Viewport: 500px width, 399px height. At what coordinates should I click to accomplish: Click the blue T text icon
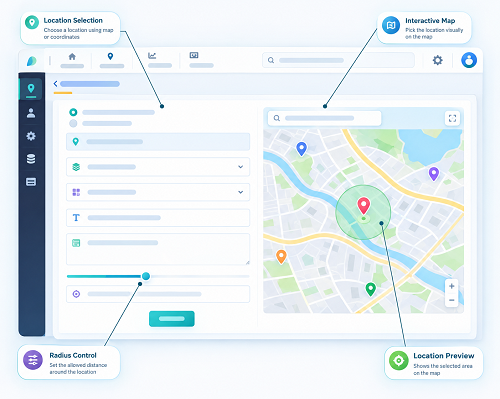click(76, 218)
